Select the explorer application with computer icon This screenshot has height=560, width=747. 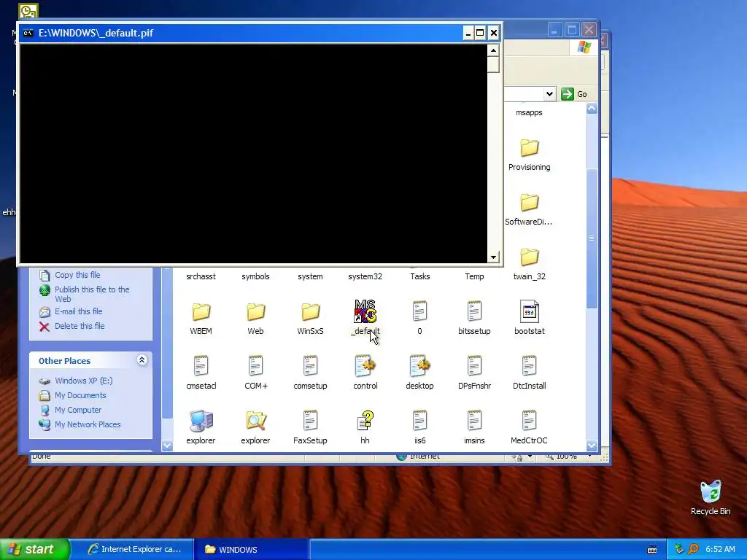[201, 421]
